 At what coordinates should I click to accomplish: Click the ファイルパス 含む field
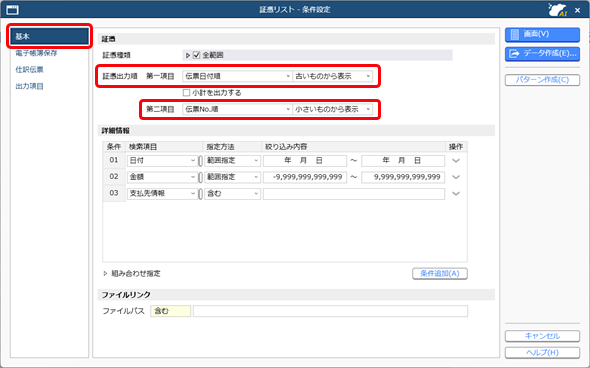[170, 311]
